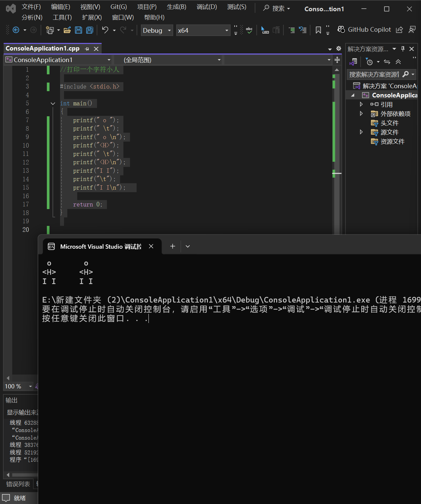Close the Solution Explorer panel
421x504 pixels.
[x=411, y=49]
